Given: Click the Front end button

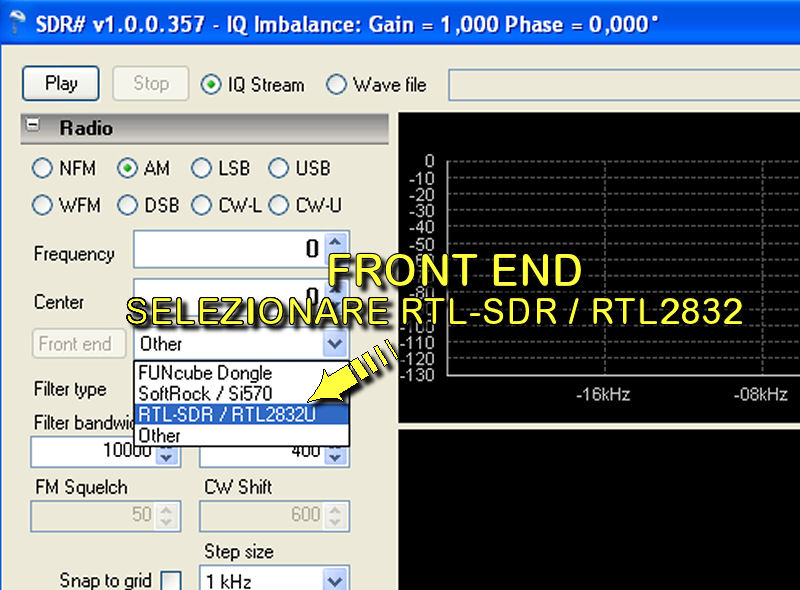Looking at the screenshot, I should click(x=79, y=344).
